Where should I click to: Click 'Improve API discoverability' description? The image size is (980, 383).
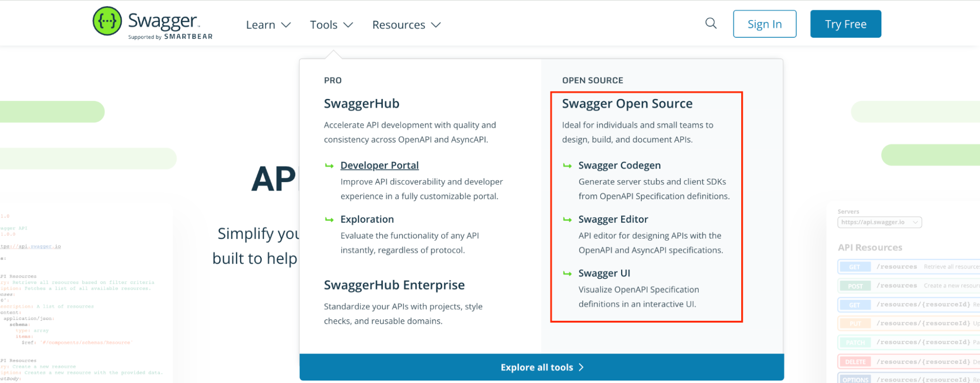422,189
